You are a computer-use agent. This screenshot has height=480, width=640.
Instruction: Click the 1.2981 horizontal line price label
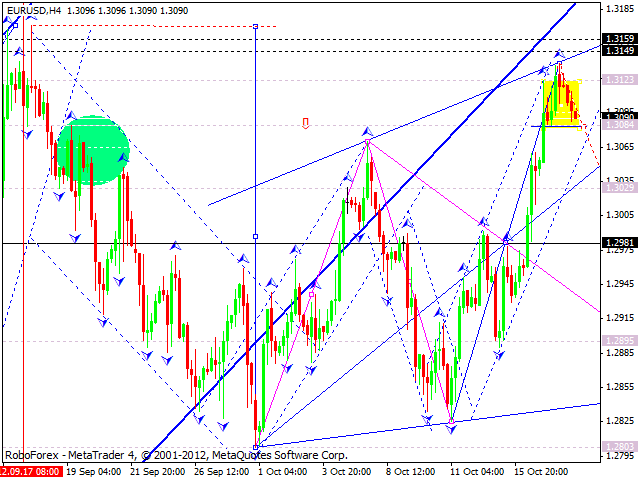click(x=619, y=243)
